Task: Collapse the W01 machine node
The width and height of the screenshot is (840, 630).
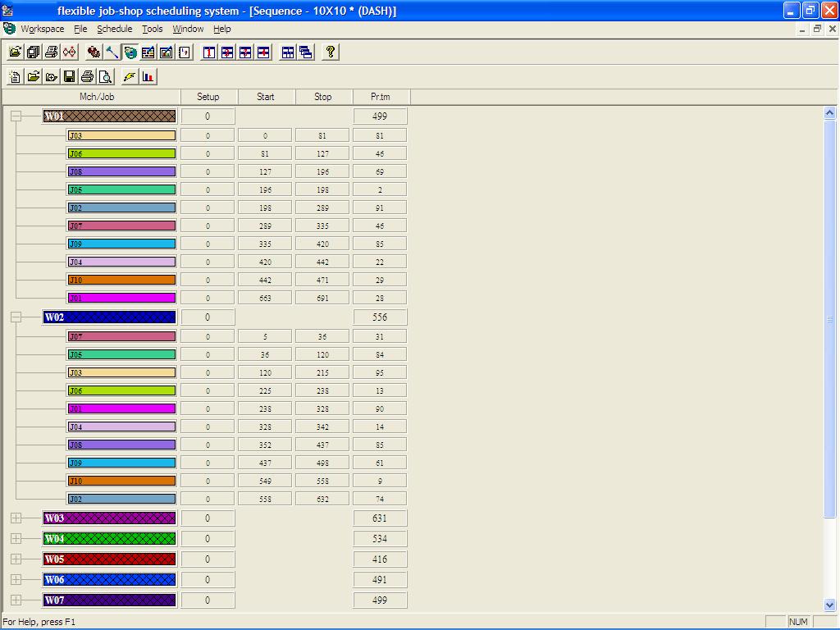Action: (16, 116)
